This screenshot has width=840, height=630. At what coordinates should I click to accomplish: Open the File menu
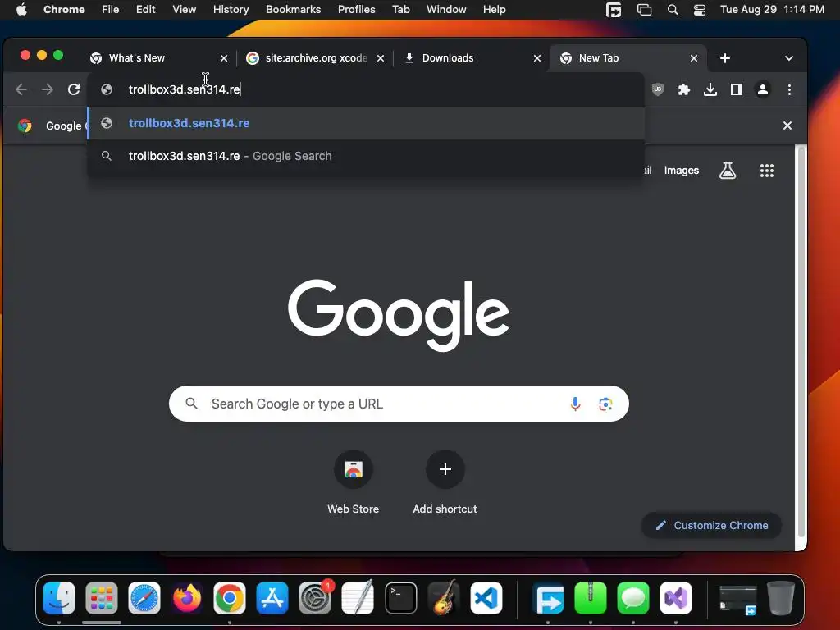point(111,10)
